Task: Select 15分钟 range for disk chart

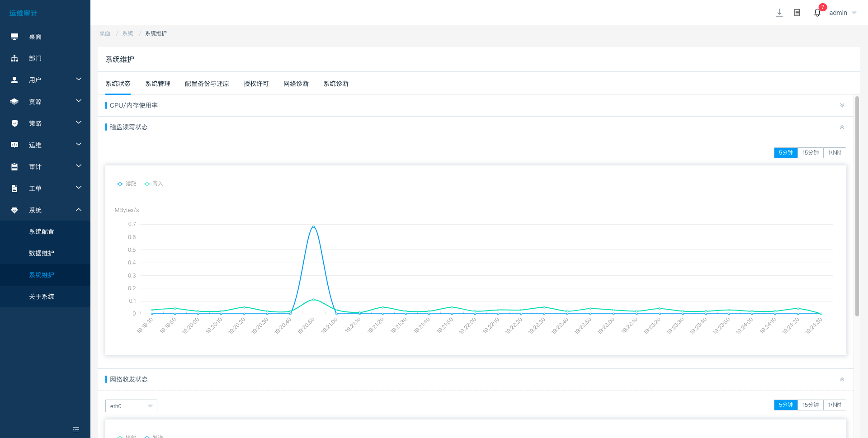Action: click(x=811, y=153)
